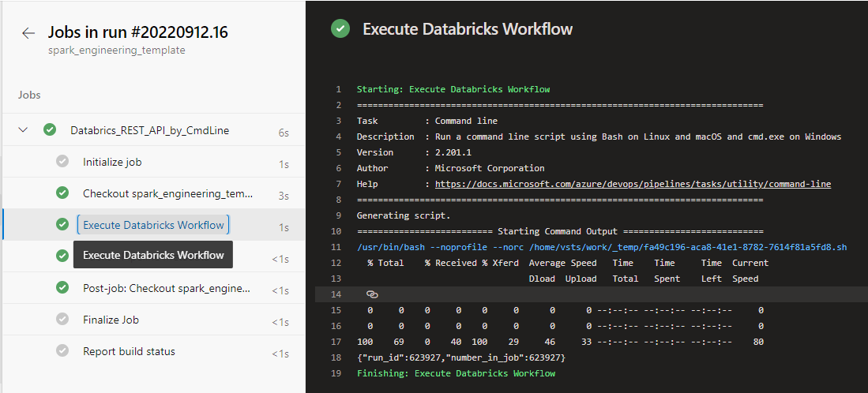868x393 pixels.
Task: Select the Databrics_REST_API_by_CmdLine job row
Action: pyautogui.click(x=153, y=130)
